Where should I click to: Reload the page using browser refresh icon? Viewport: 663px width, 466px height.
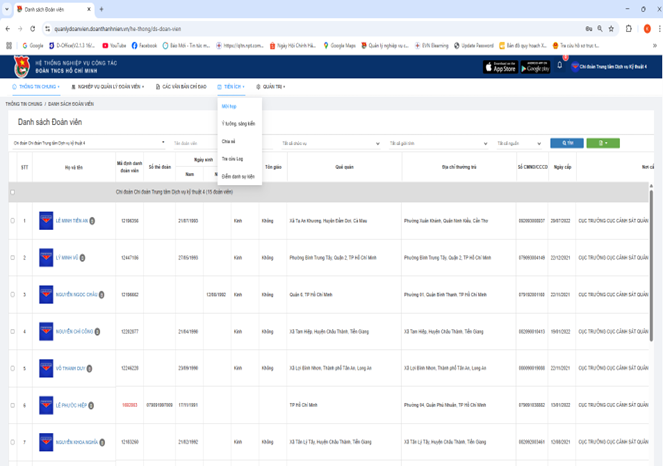(x=33, y=29)
